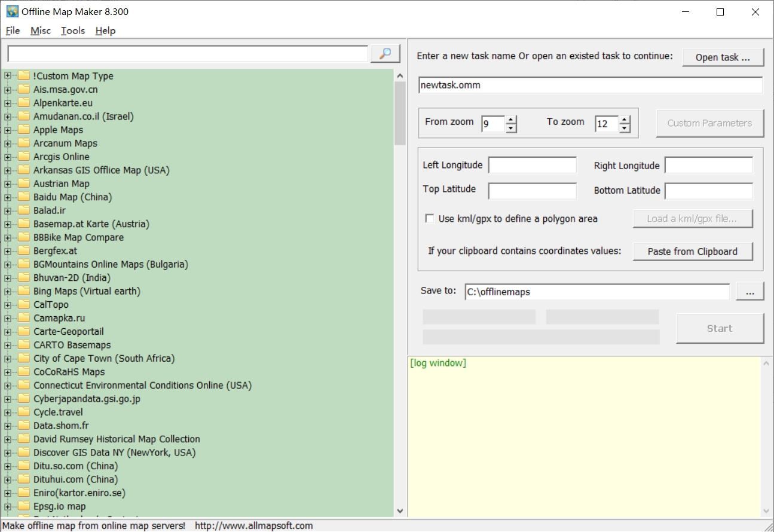The image size is (774, 532).
Task: Click the Bing Maps folder icon
Action: point(24,291)
